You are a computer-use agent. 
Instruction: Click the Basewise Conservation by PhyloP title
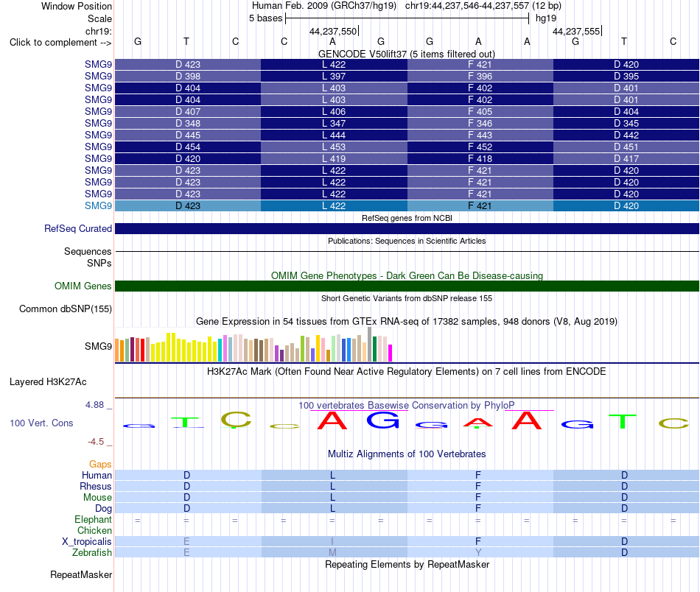point(406,406)
